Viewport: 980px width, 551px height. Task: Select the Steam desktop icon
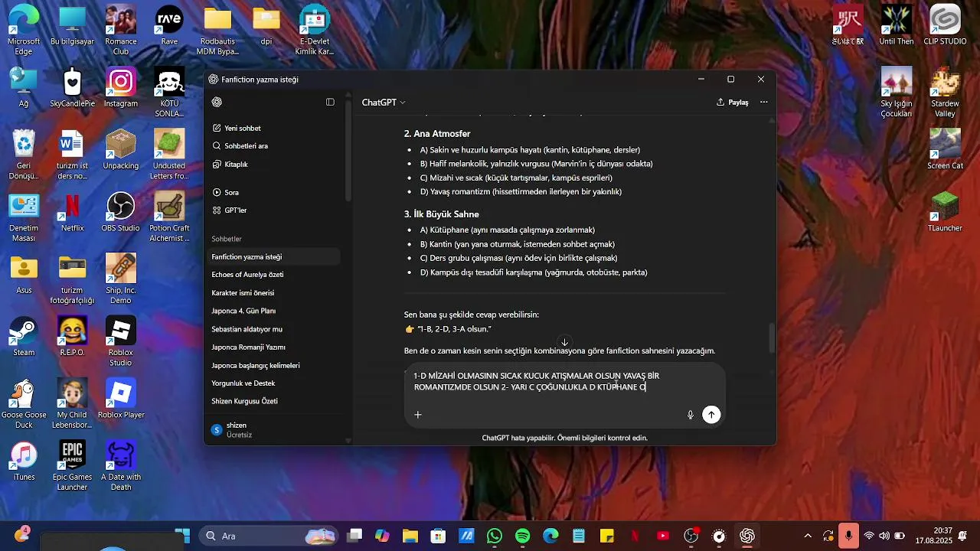(24, 337)
